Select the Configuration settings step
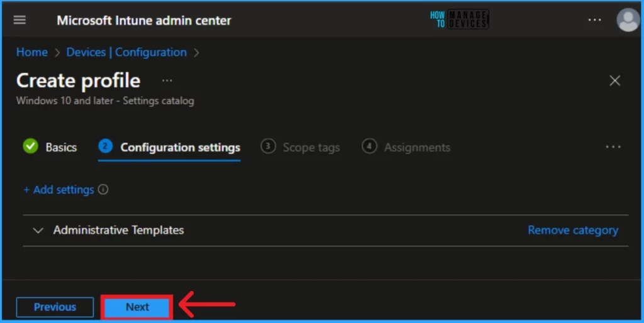Screen dimensions: 644x323 pos(169,147)
